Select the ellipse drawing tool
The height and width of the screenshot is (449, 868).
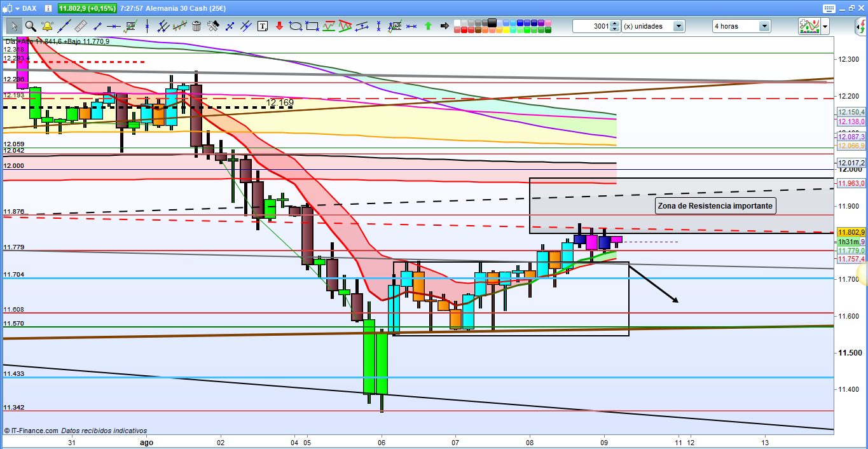click(x=296, y=26)
